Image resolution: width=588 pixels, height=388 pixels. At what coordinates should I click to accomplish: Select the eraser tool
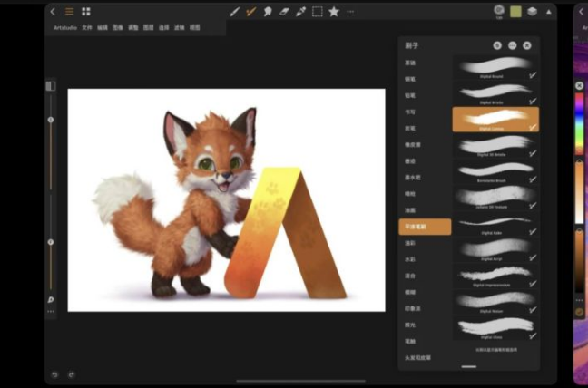tap(284, 12)
